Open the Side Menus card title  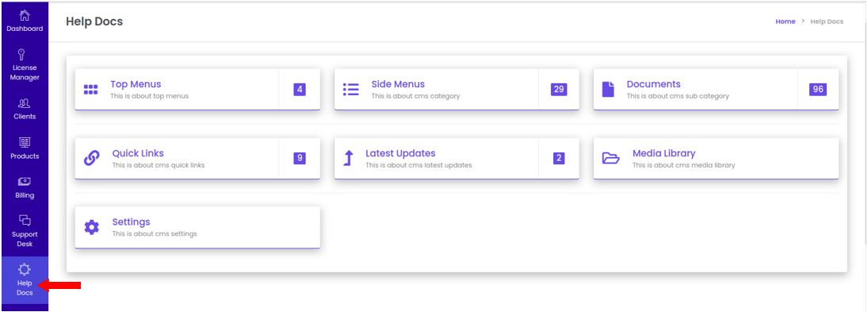tap(398, 84)
